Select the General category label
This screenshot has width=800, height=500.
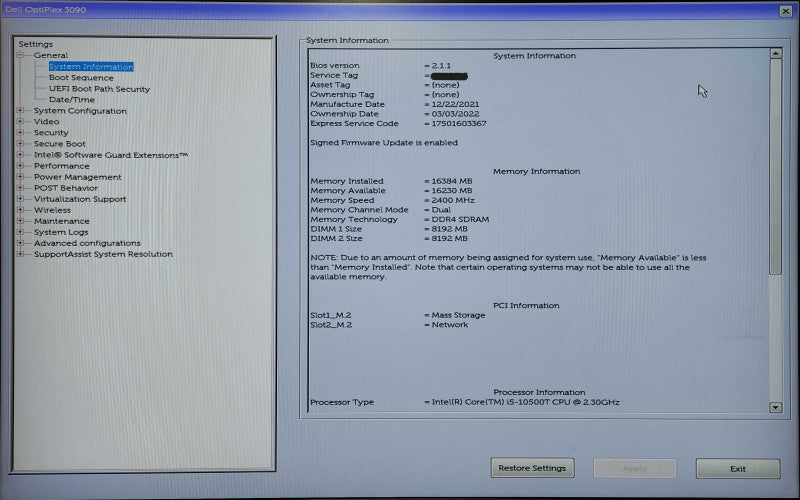coord(51,55)
